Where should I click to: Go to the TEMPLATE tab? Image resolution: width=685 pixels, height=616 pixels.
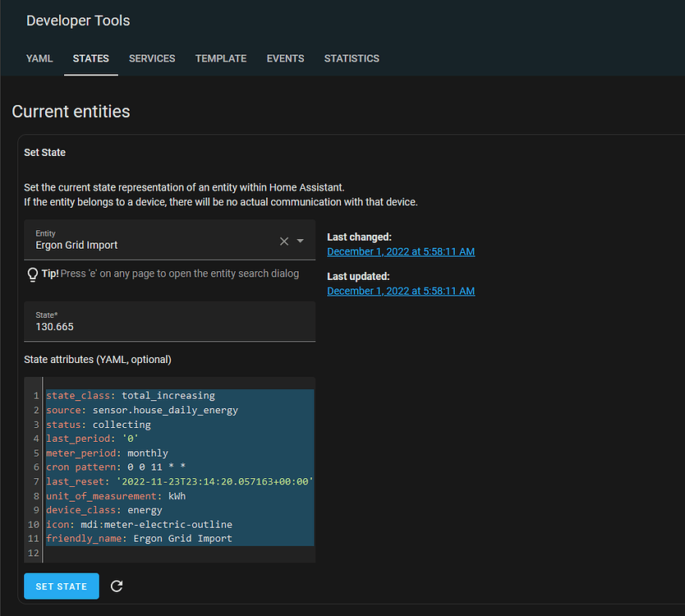click(x=221, y=58)
